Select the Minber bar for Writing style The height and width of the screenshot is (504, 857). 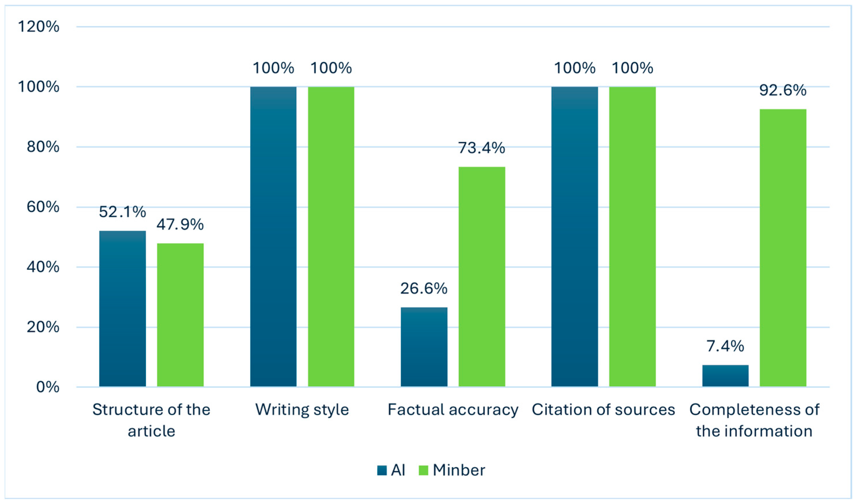click(x=331, y=237)
